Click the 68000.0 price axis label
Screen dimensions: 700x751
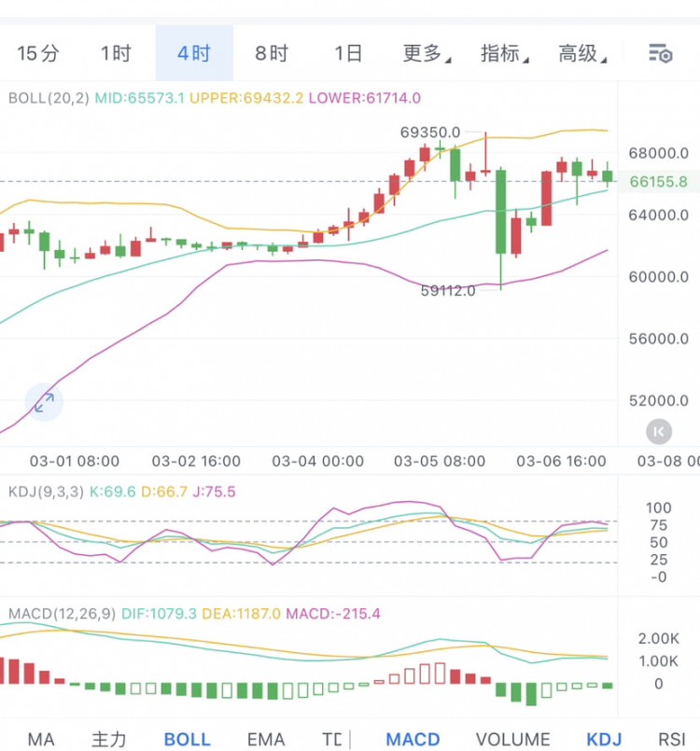[658, 153]
